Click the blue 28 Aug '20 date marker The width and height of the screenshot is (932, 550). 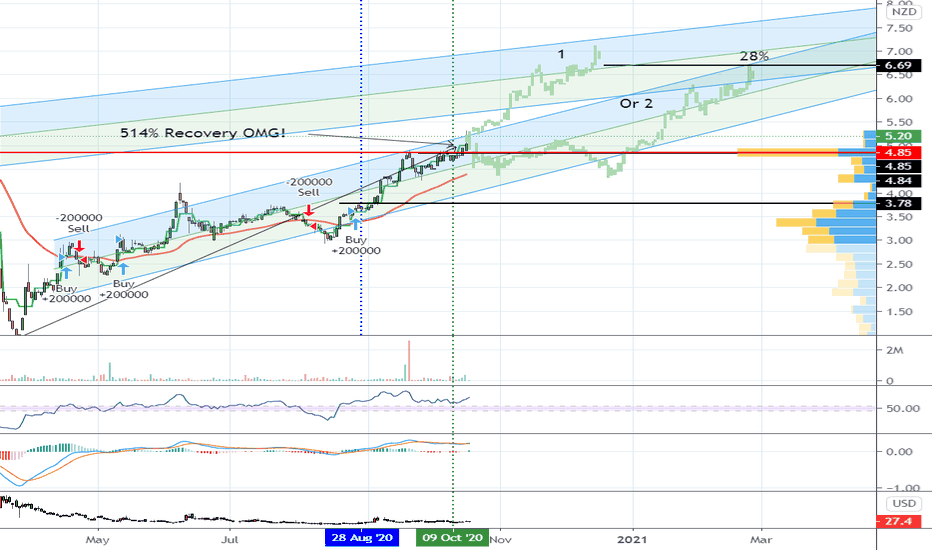pyautogui.click(x=362, y=538)
